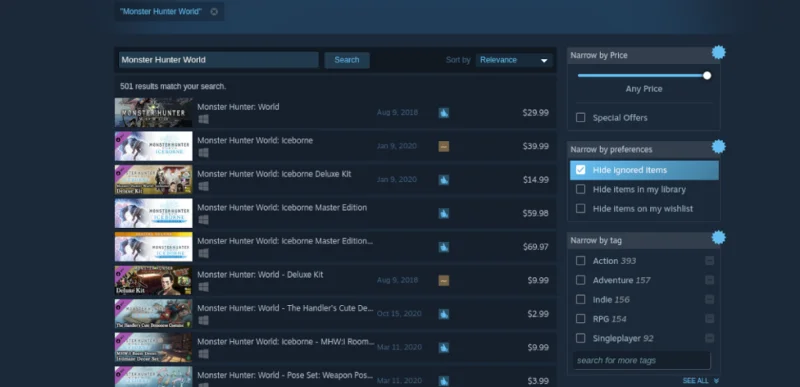The width and height of the screenshot is (800, 387).
Task: Click the Narrow by tag gear icon
Action: point(718,238)
